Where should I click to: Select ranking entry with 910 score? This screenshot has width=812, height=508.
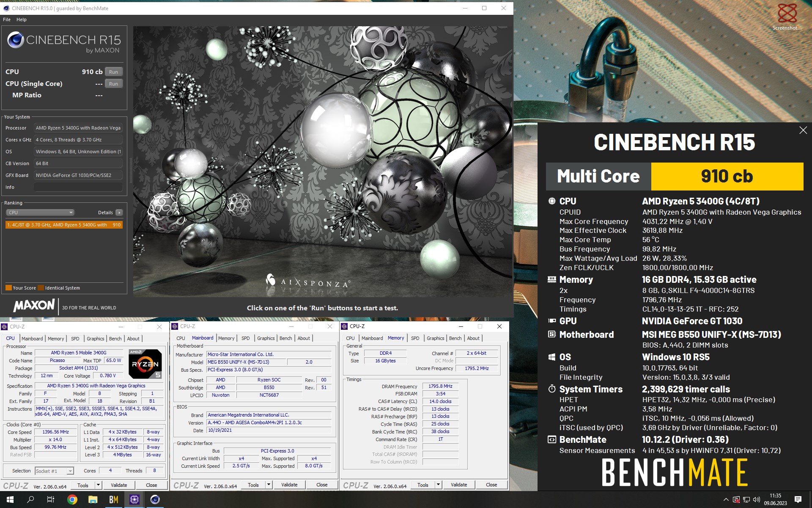(x=64, y=225)
